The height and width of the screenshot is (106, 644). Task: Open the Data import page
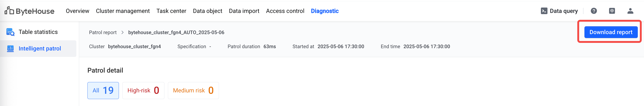tap(244, 11)
